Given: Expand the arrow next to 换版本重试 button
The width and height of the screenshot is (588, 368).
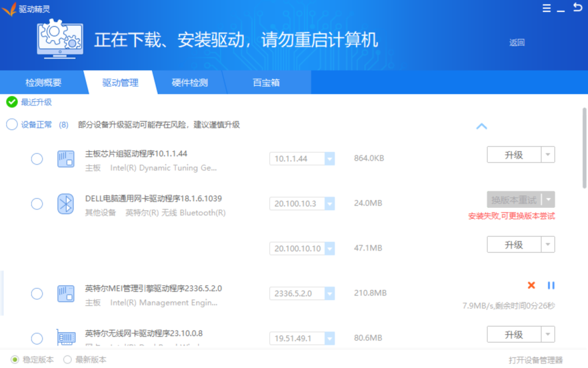Looking at the screenshot, I should click(549, 200).
